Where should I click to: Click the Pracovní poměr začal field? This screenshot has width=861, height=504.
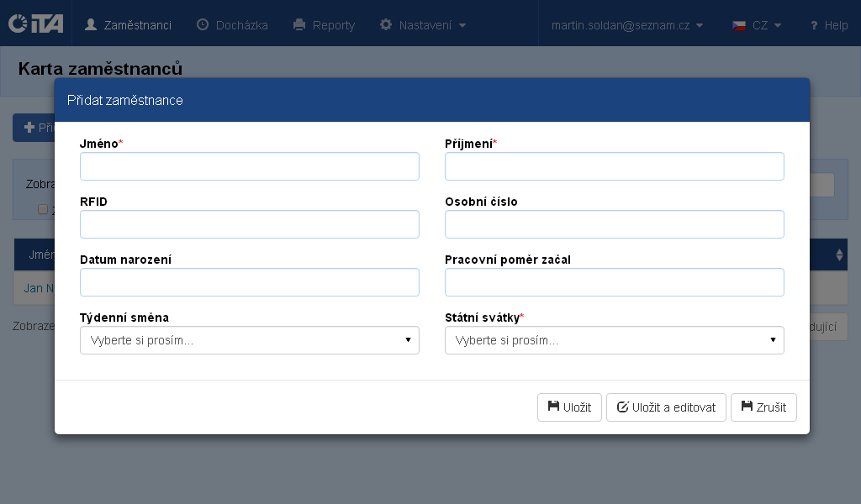pos(614,282)
